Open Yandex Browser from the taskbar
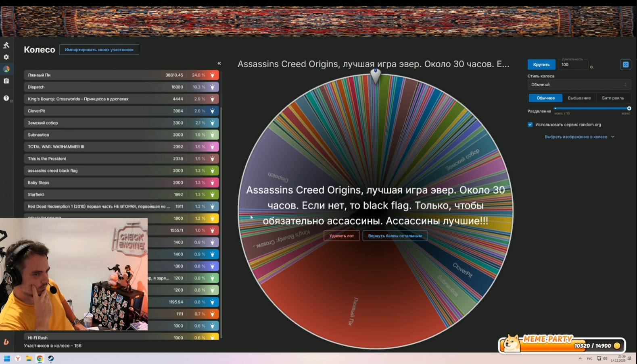The height and width of the screenshot is (364, 637). pyautogui.click(x=18, y=358)
